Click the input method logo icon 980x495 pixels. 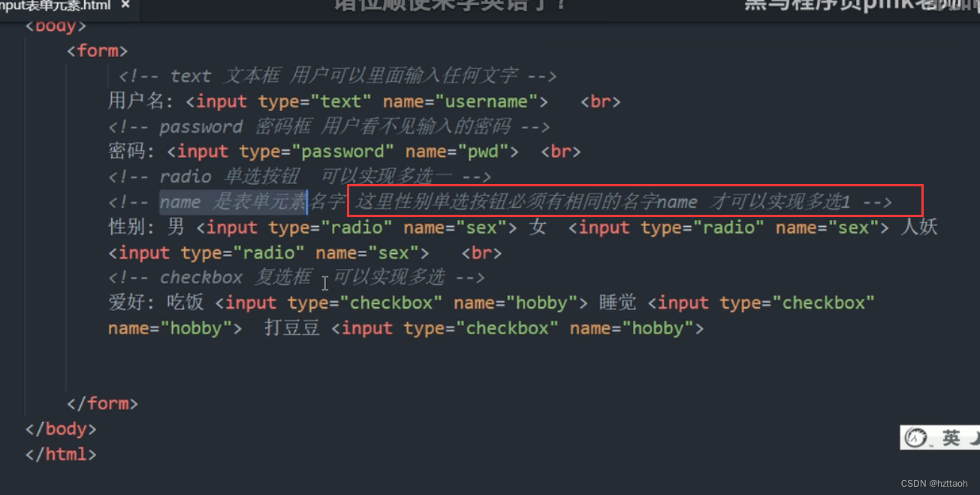click(915, 437)
